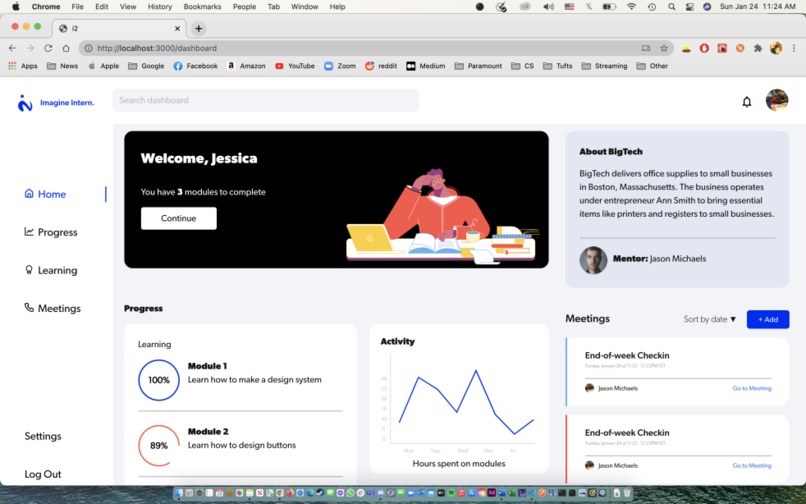This screenshot has height=504, width=806.
Task: Open the Google bookmark folder
Action: (146, 66)
